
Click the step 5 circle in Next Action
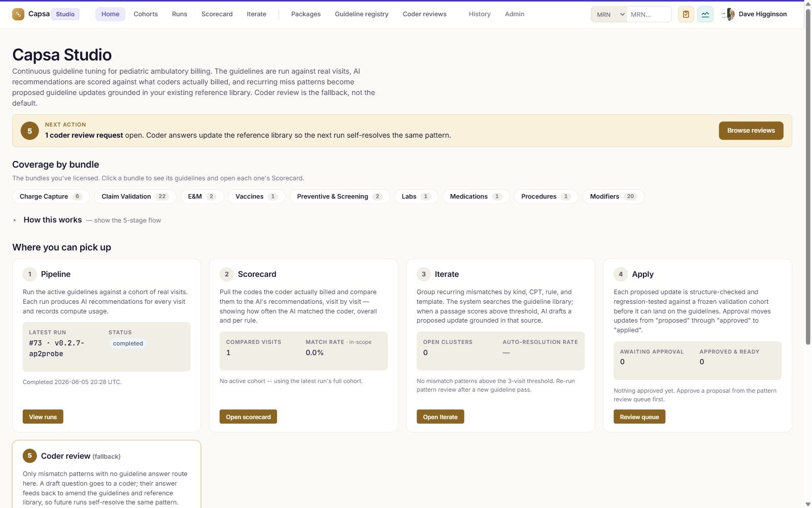[x=29, y=131]
